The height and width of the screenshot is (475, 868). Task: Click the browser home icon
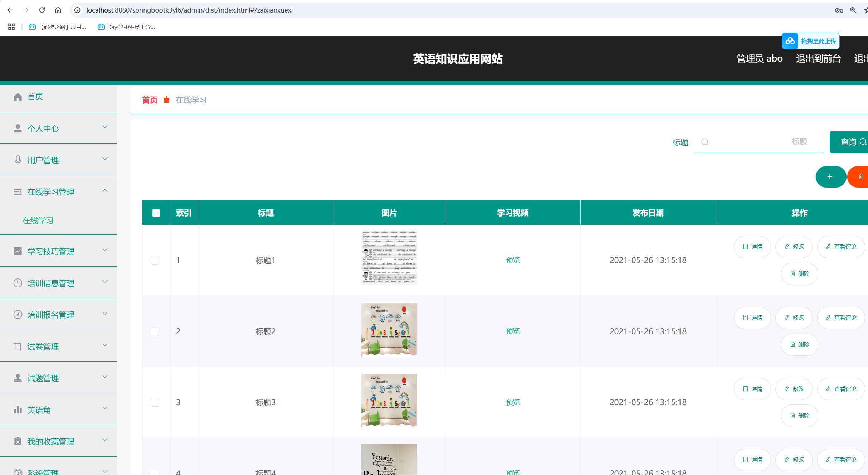[58, 10]
